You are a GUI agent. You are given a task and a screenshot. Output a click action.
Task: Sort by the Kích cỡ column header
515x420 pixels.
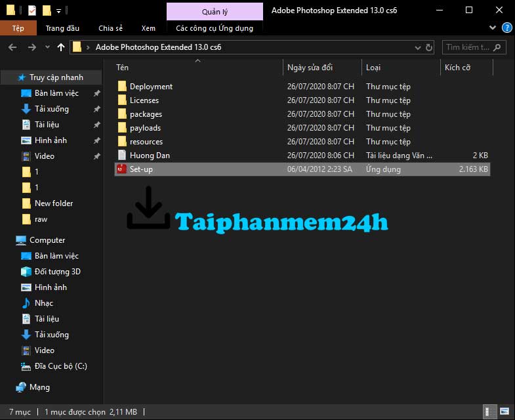tap(466, 68)
